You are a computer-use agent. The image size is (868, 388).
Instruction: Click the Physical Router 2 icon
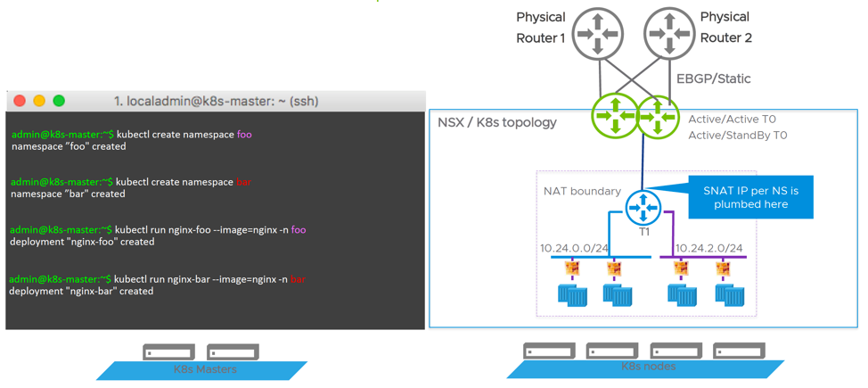point(668,34)
